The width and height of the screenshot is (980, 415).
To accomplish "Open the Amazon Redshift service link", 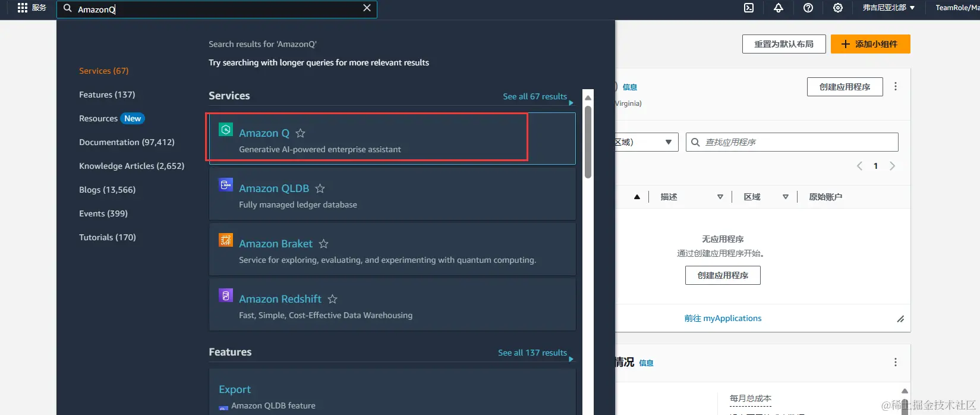I will [280, 299].
